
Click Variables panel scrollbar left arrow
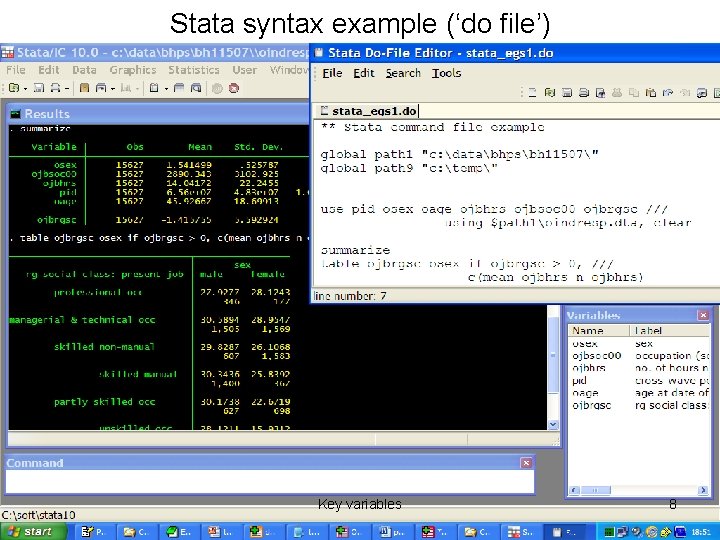[574, 490]
